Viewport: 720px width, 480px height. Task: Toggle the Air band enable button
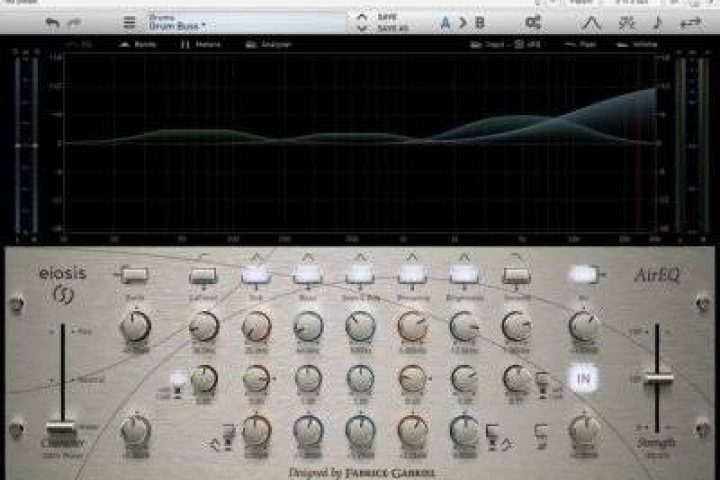pos(583,274)
